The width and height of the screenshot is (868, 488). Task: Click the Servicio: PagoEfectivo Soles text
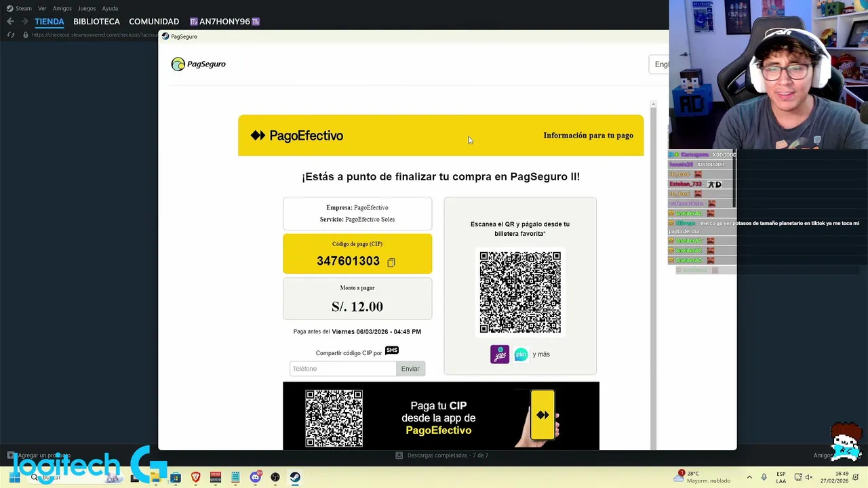point(357,220)
